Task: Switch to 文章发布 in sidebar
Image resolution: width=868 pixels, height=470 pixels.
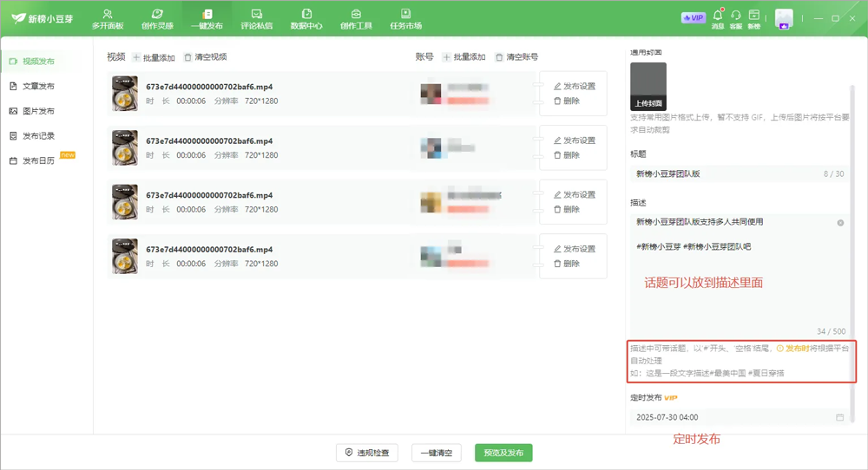Action: tap(37, 87)
